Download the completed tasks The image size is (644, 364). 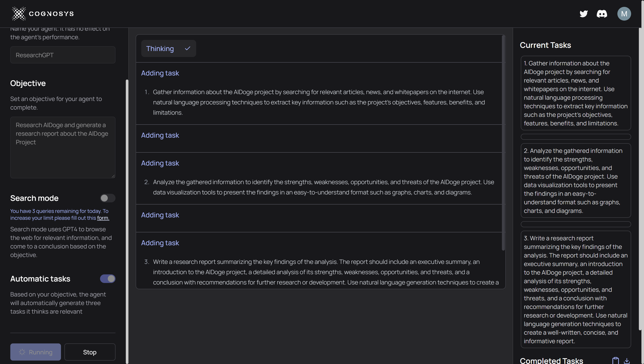tap(627, 360)
